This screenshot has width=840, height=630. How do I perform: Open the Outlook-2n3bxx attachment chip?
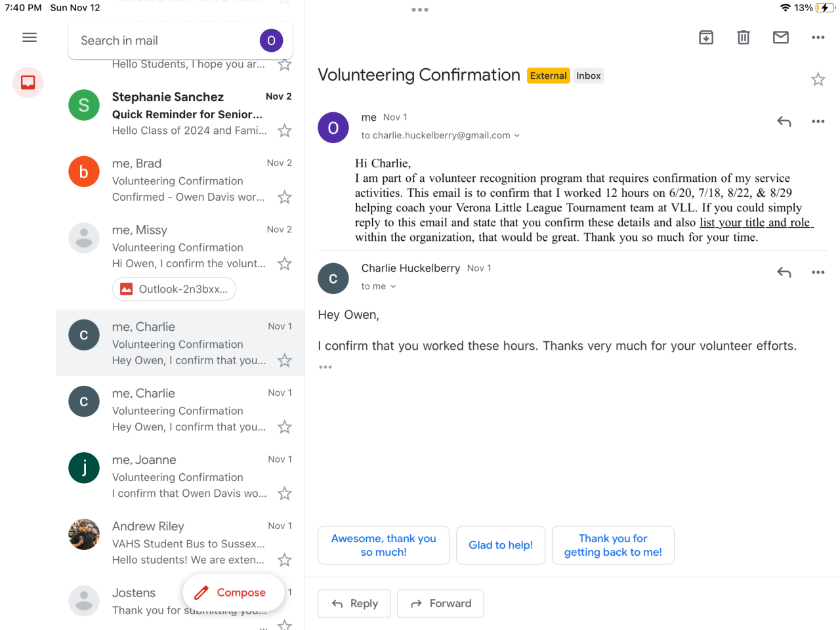point(175,289)
